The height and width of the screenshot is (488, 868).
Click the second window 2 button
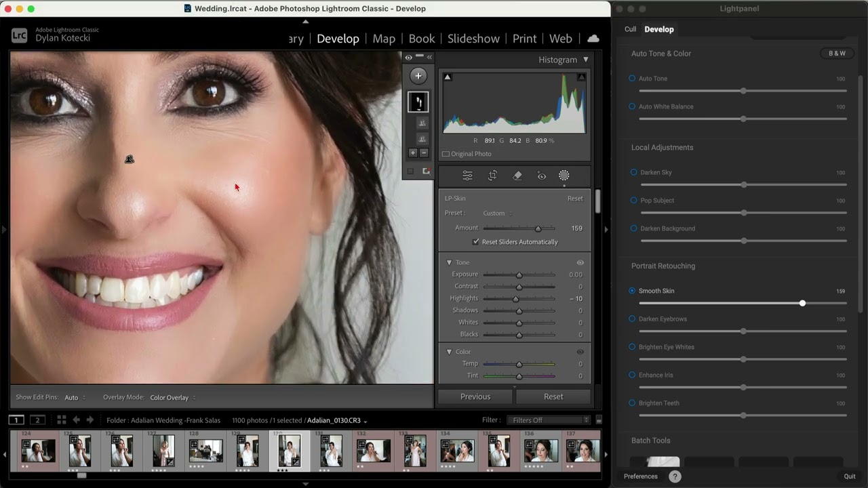point(38,420)
